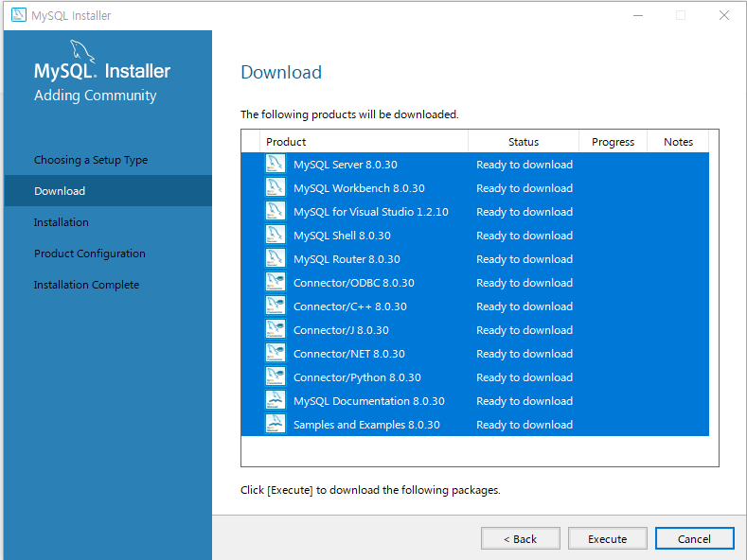Select the MySQL Workbench 8.0.30 row text
Screen dimensions: 747x560
(359, 188)
